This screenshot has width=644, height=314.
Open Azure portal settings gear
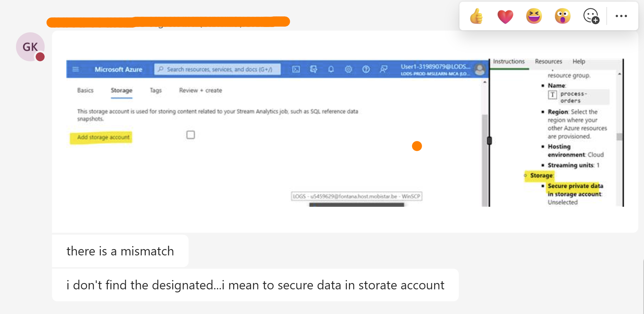coord(348,69)
